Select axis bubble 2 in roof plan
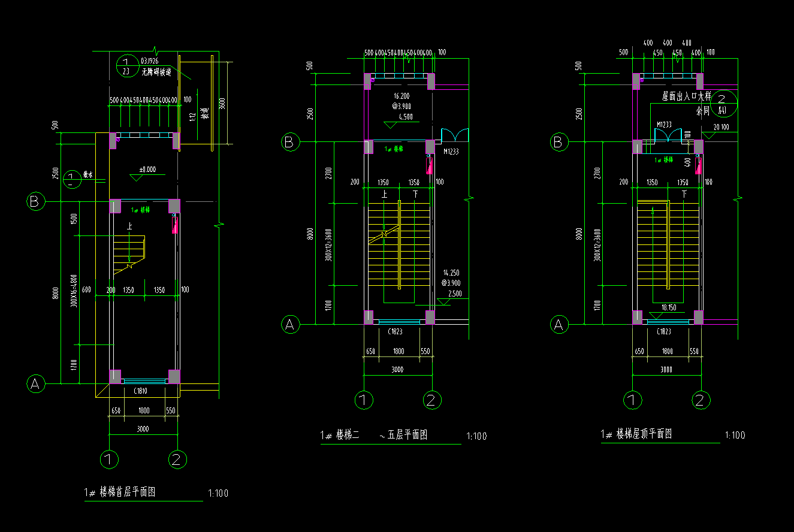The height and width of the screenshot is (532, 794). coord(701,400)
